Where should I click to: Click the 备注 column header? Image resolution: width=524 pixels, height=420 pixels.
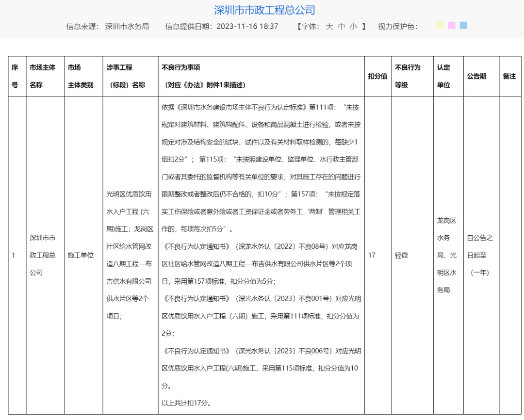[509, 76]
